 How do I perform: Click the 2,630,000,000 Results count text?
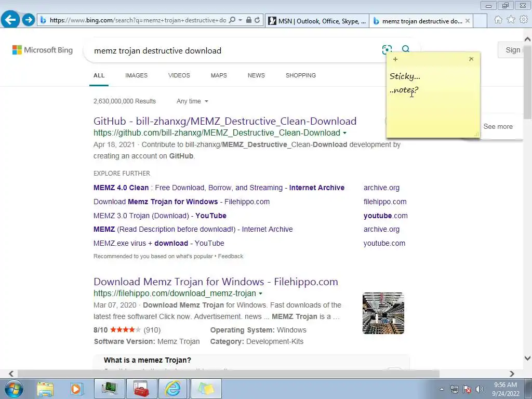(x=125, y=101)
